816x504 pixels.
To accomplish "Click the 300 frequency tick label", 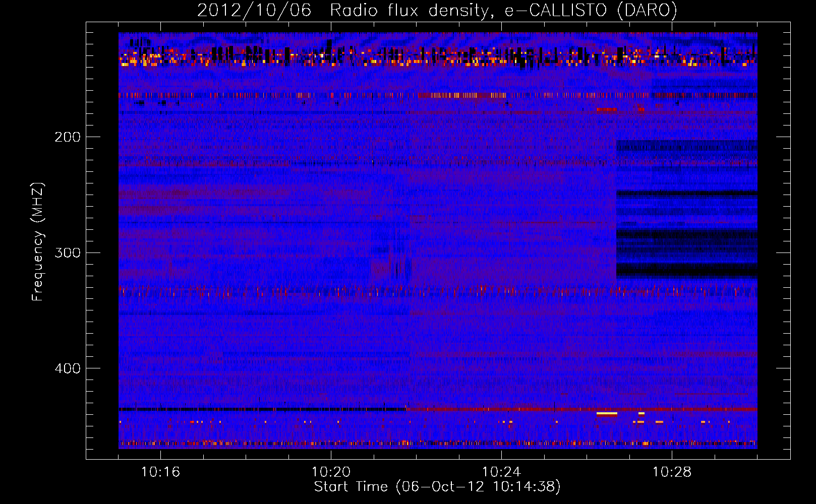I will click(x=68, y=253).
